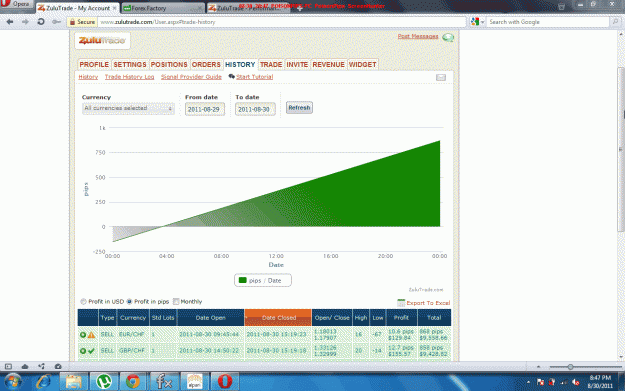
Task: Open the fx application on taskbar
Action: tap(164, 381)
